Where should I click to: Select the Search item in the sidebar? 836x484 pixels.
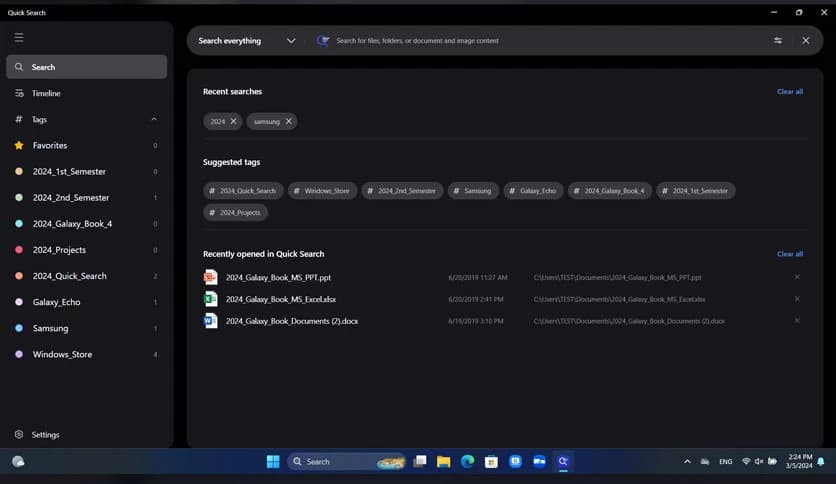point(86,67)
